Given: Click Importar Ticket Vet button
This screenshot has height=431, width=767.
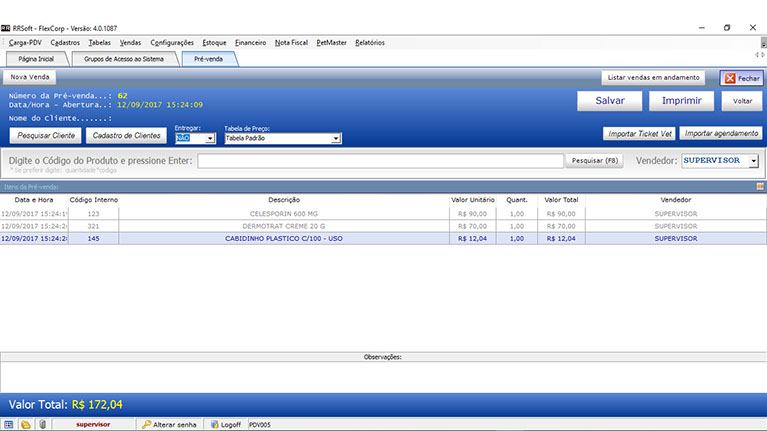Looking at the screenshot, I should (639, 133).
